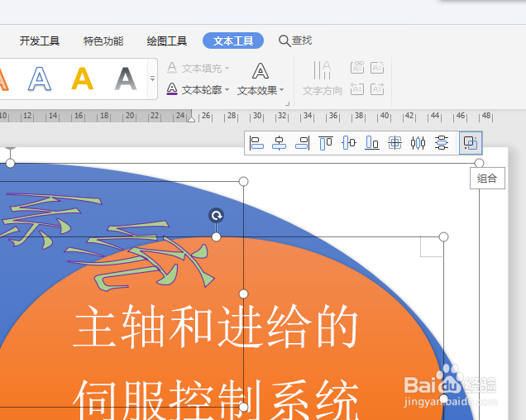The height and width of the screenshot is (420, 526).
Task: Distribute selected objects vertically
Action: 442,143
